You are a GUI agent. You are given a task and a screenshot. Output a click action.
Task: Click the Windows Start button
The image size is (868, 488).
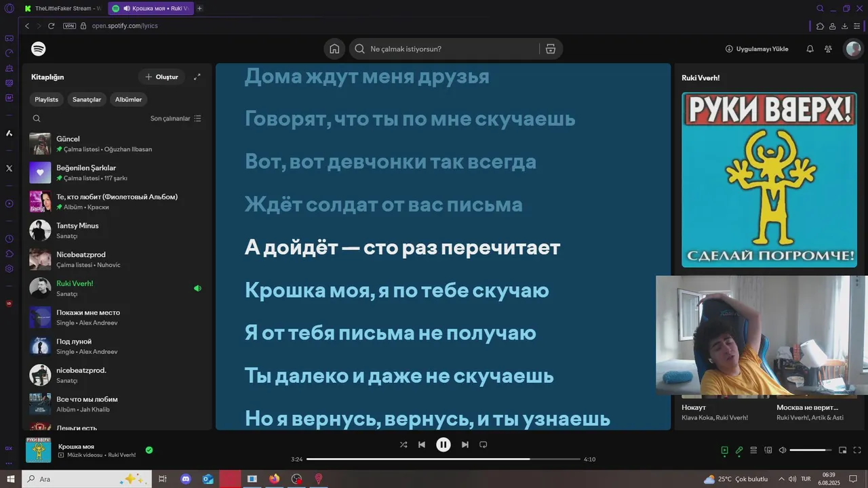click(x=10, y=479)
